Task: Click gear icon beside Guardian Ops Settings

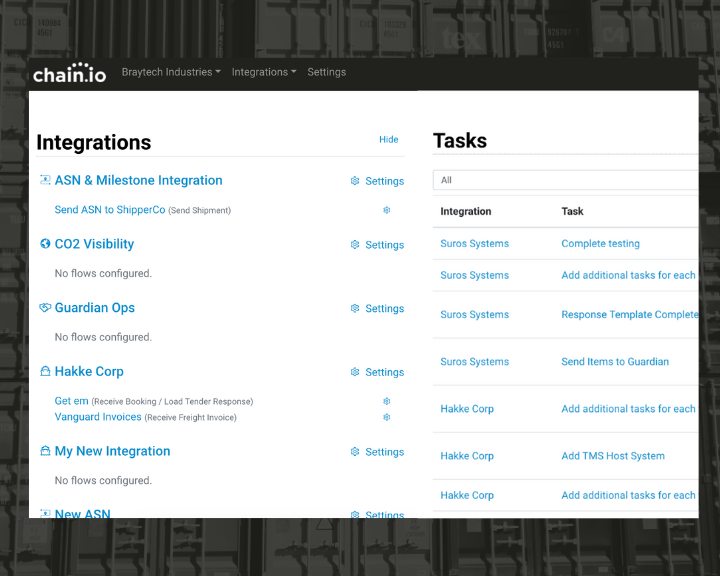Action: pyautogui.click(x=355, y=308)
